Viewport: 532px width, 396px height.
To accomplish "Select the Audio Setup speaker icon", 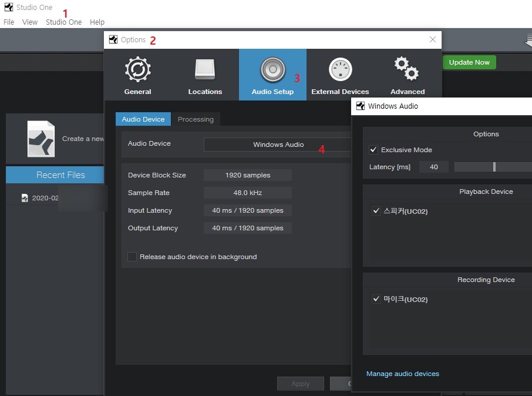I will pos(273,69).
